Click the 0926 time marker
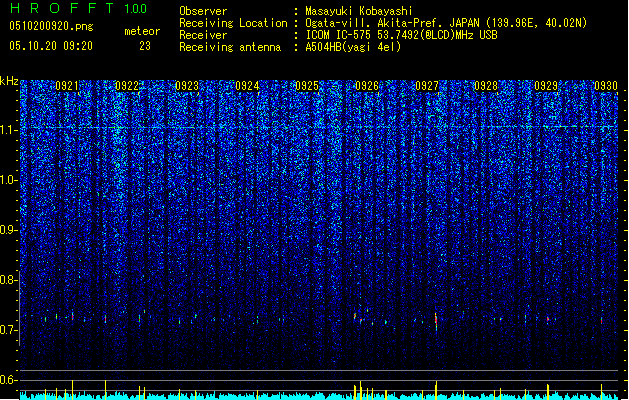Screen dimensions: 629x400 tap(367, 86)
